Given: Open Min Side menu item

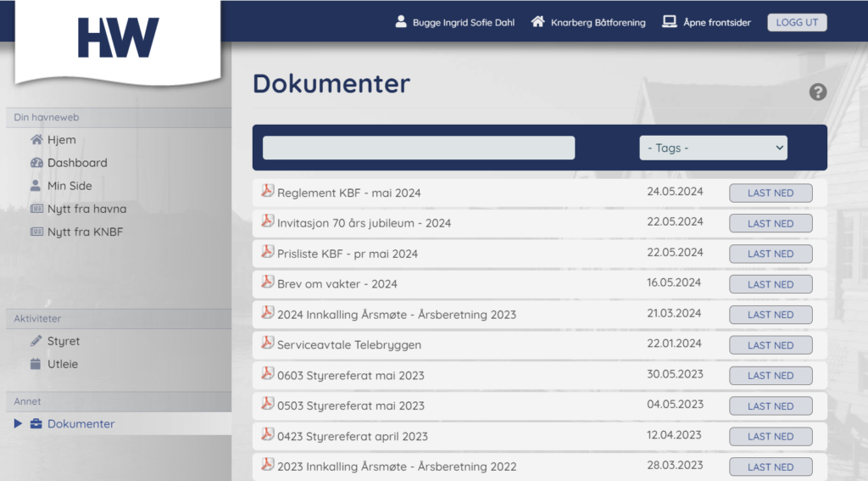Looking at the screenshot, I should 70,186.
